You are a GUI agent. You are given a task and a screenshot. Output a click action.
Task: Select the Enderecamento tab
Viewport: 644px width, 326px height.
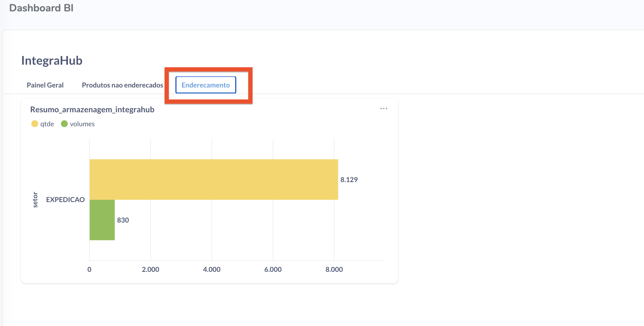[x=206, y=85]
